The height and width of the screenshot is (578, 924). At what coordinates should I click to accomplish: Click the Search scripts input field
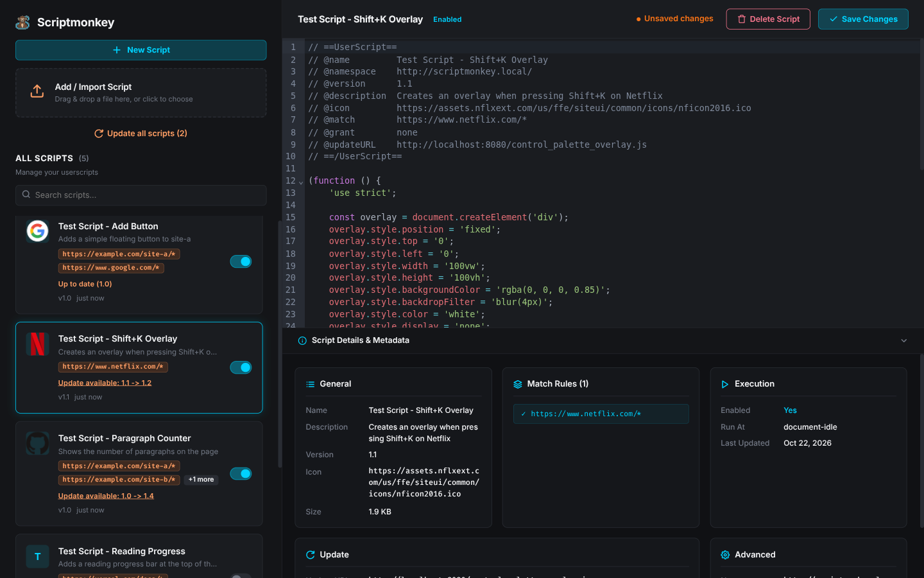(141, 195)
